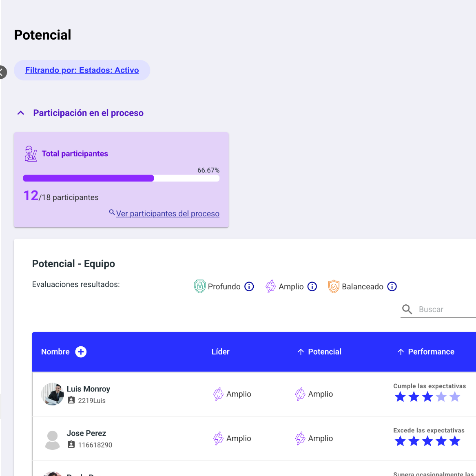This screenshot has width=476, height=476.
Task: Click the Profundo shield lock icon
Action: 199,286
